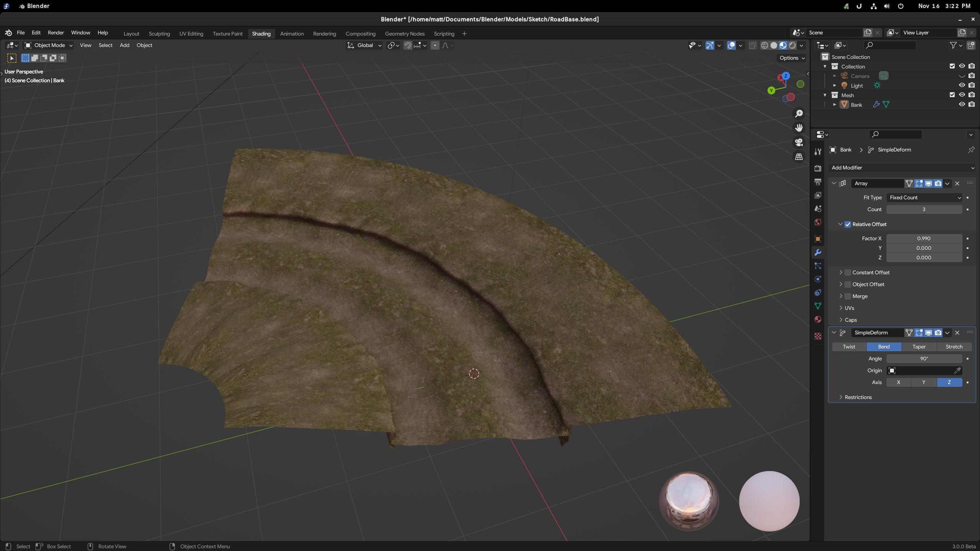The width and height of the screenshot is (980, 551).
Task: Open the File menu
Action: 21,33
